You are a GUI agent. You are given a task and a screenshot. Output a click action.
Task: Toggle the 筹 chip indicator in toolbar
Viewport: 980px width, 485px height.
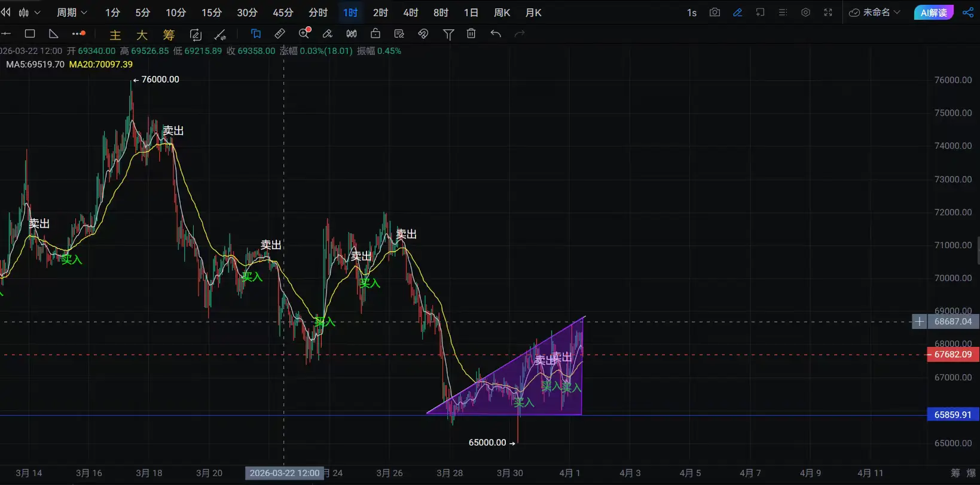(x=169, y=35)
